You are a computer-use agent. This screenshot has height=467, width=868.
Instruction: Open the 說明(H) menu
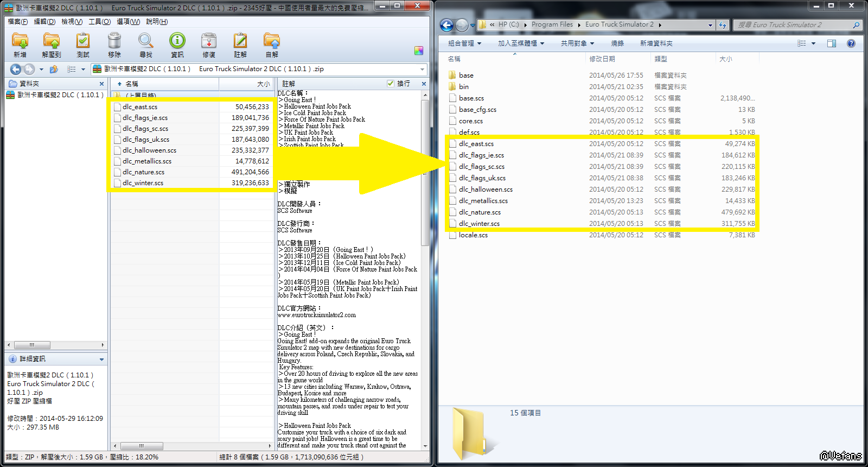point(157,22)
